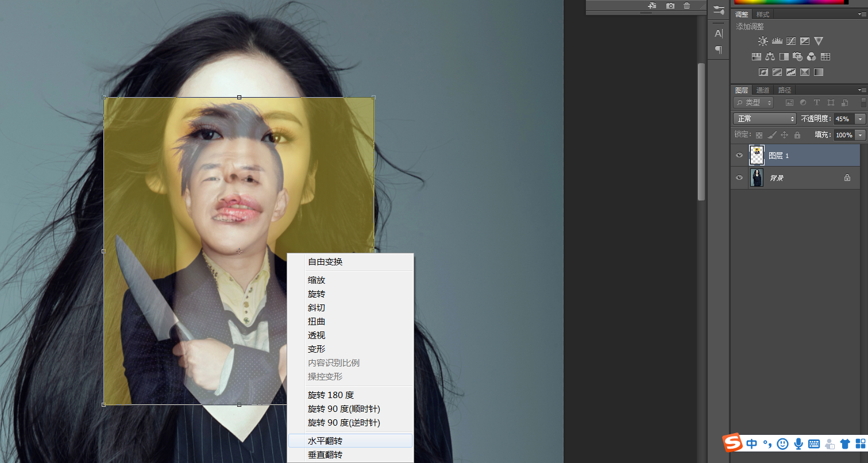Open the Layers panel flyout menu
The width and height of the screenshot is (868, 463).
(863, 90)
